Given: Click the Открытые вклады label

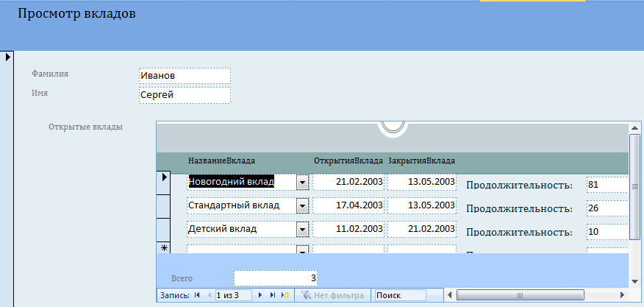Looking at the screenshot, I should tap(85, 127).
